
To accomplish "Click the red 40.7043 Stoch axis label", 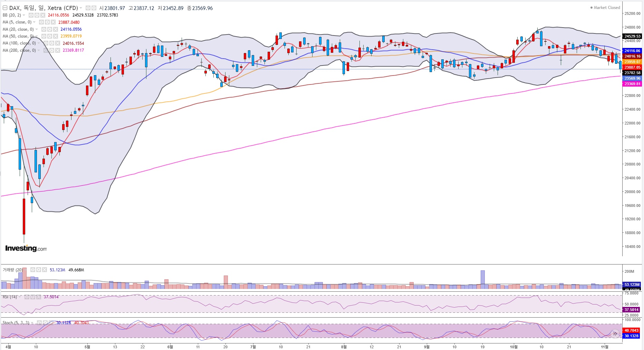I will (x=632, y=330).
